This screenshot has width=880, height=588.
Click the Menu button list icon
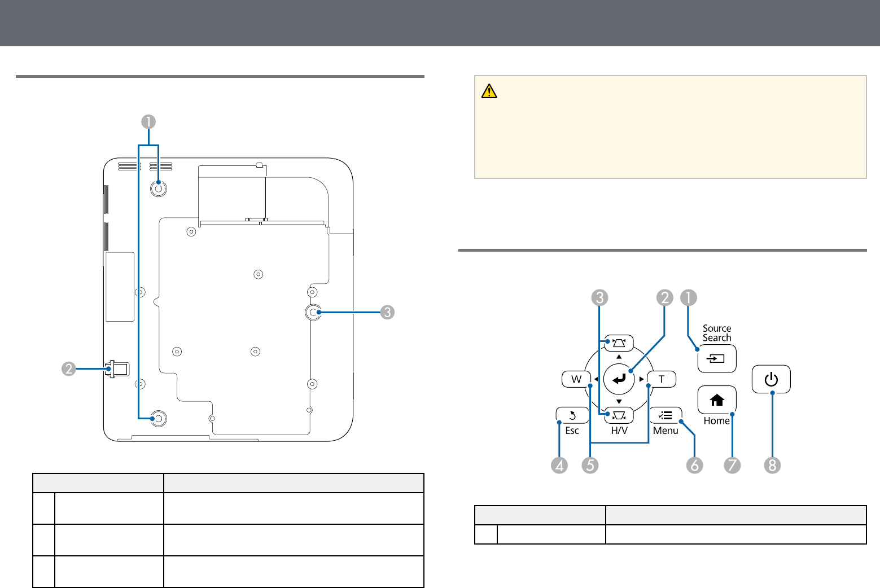666,416
